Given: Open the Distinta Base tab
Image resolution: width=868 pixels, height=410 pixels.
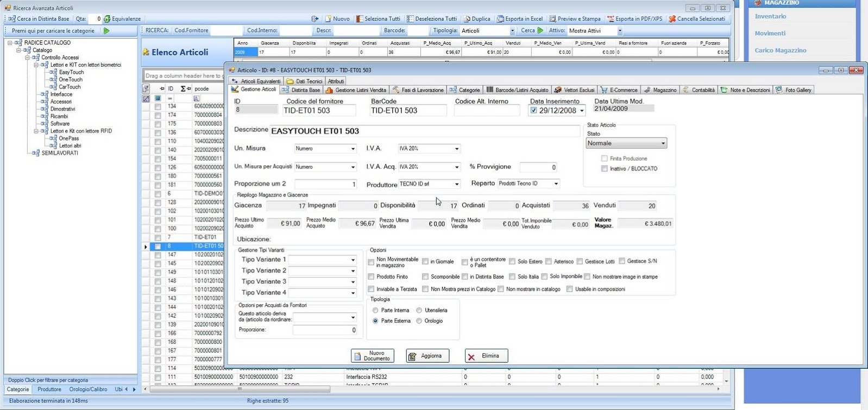Looking at the screenshot, I should [x=302, y=90].
